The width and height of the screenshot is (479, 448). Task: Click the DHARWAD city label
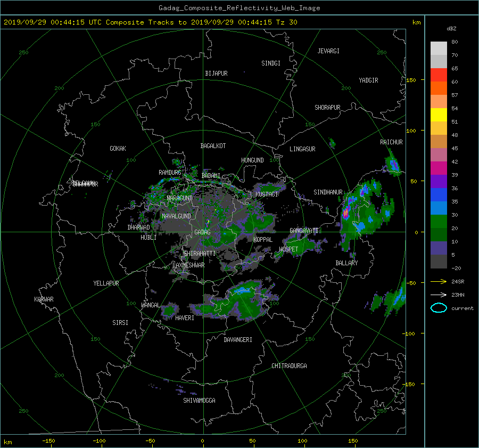pyautogui.click(x=139, y=227)
